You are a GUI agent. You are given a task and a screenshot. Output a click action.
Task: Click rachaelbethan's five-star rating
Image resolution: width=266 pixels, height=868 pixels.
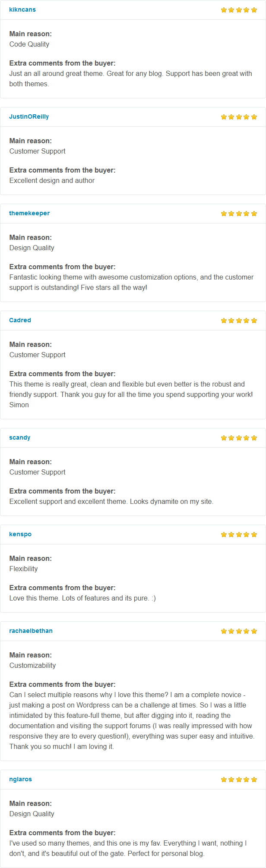[x=239, y=631]
